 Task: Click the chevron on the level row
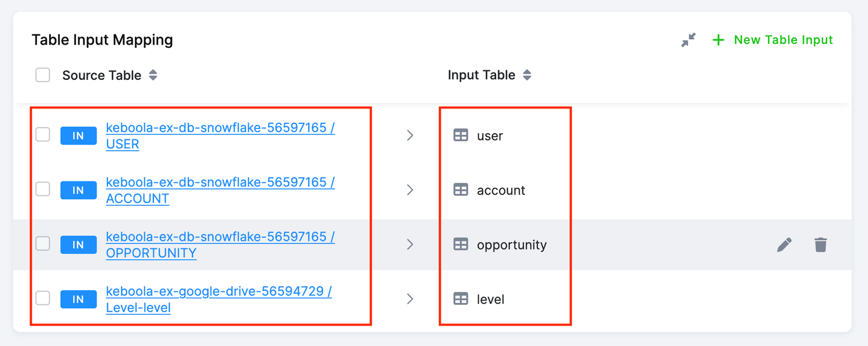pos(410,299)
